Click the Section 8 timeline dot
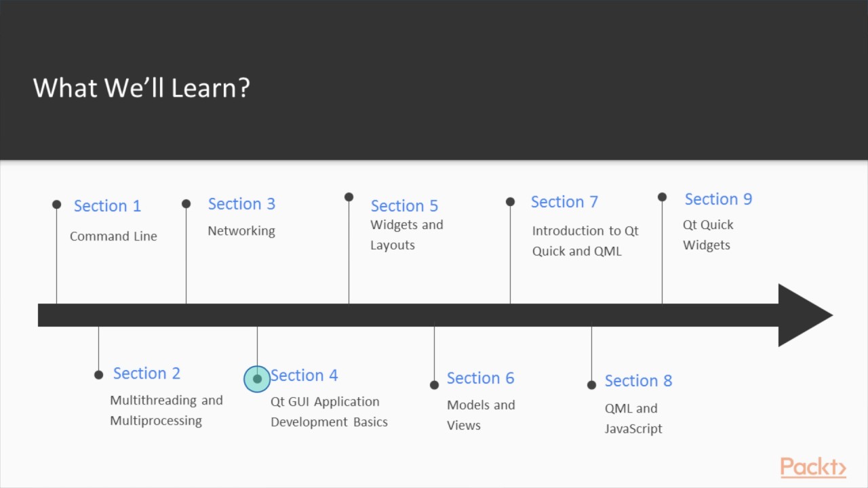Screen dimensions: 868x488 591,384
